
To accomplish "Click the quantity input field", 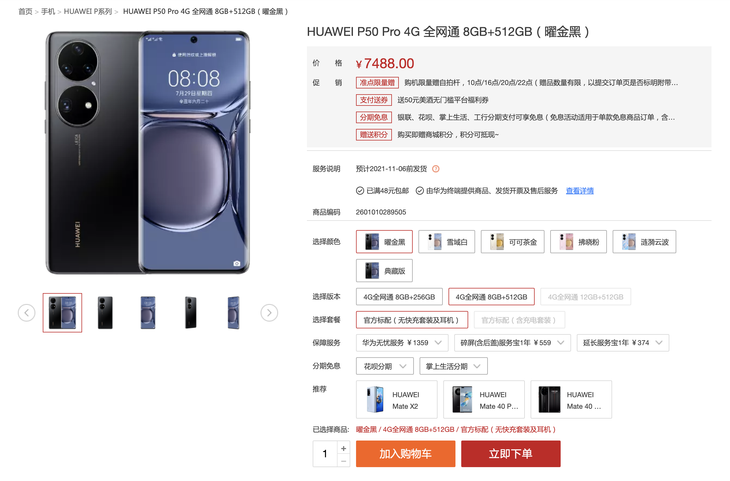I will tap(325, 454).
